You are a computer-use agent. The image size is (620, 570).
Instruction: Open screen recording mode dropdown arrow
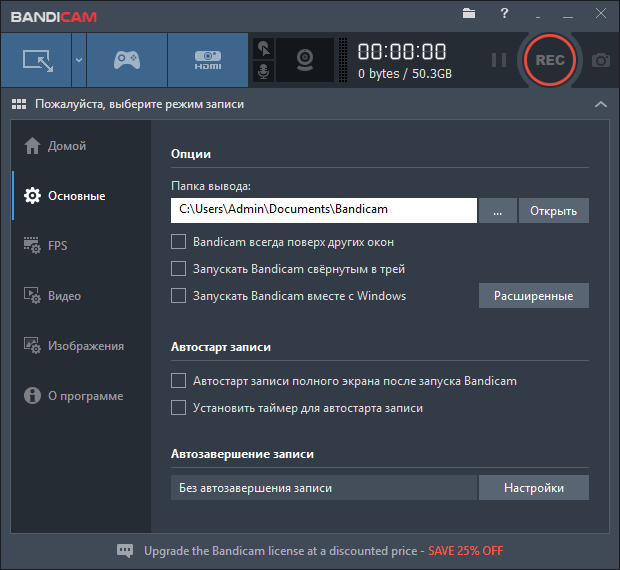[78, 60]
